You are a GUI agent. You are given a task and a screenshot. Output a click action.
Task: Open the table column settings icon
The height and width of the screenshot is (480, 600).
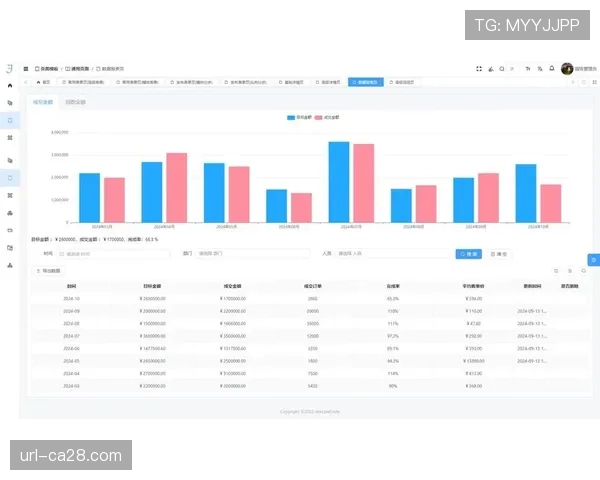583,271
